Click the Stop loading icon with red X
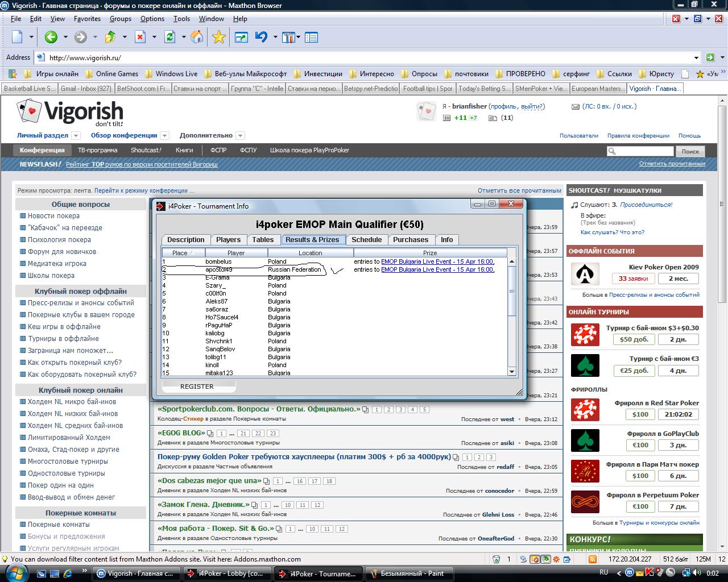728x582 pixels. 140,38
